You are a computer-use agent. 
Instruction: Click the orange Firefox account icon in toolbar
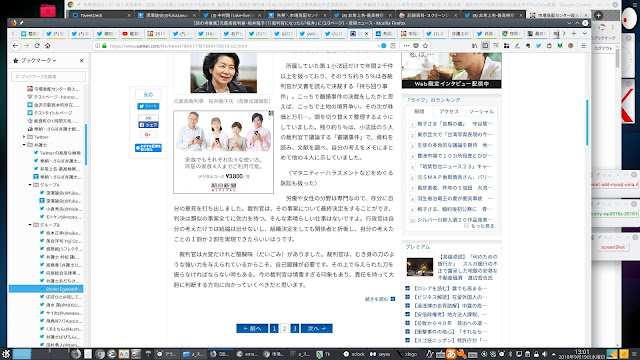[571, 46]
